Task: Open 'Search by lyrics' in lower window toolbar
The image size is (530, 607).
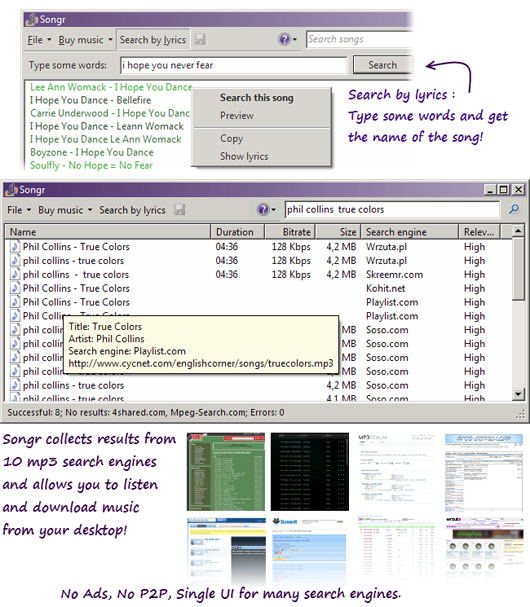Action: pyautogui.click(x=132, y=210)
